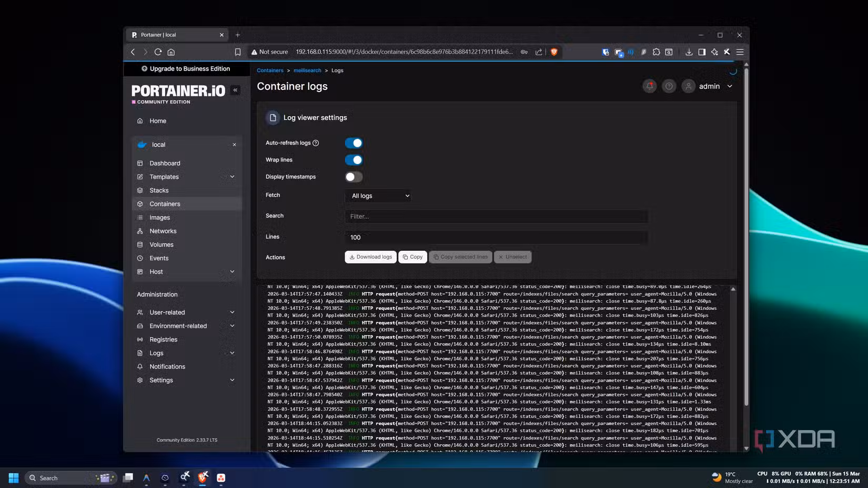Open the browser extensions puzzle icon
Screen dimensions: 868x488
tap(656, 52)
